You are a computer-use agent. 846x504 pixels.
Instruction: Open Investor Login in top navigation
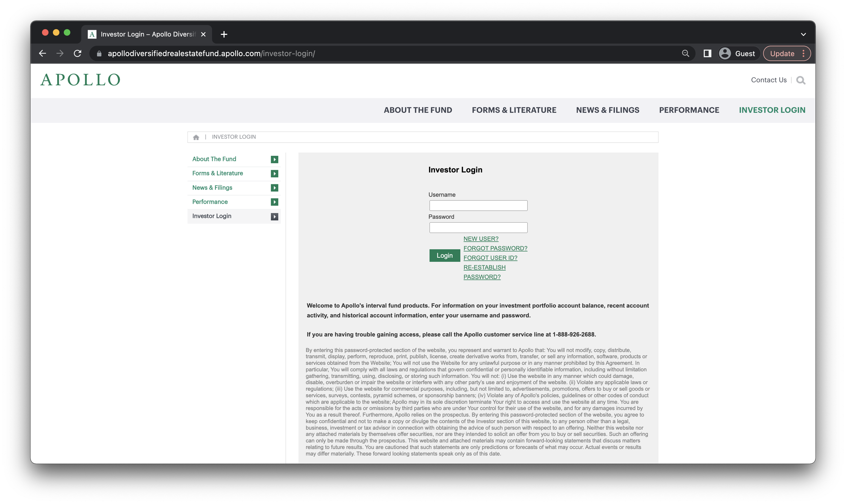pos(772,110)
